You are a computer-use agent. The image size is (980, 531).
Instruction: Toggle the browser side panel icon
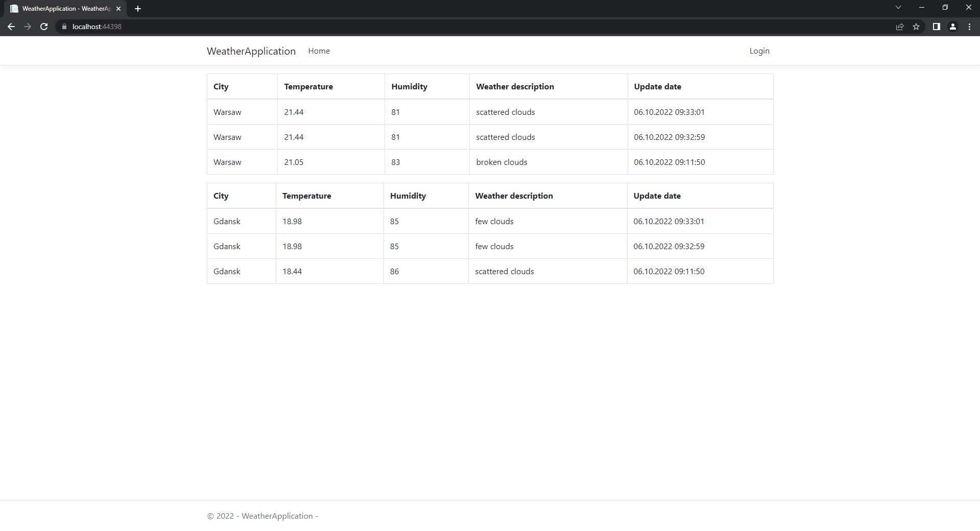pos(936,27)
